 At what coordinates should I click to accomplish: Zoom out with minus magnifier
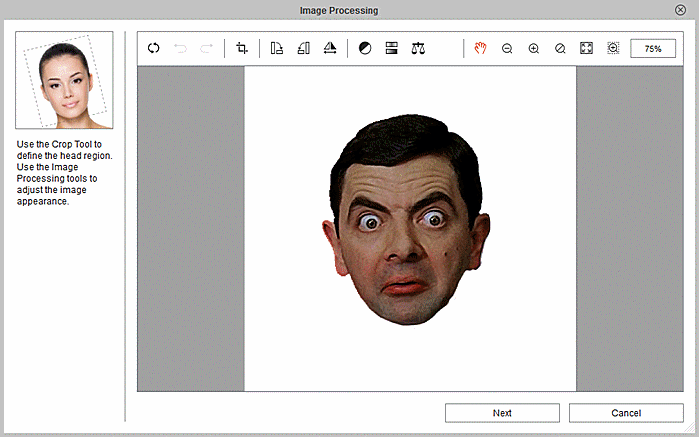[x=507, y=49]
